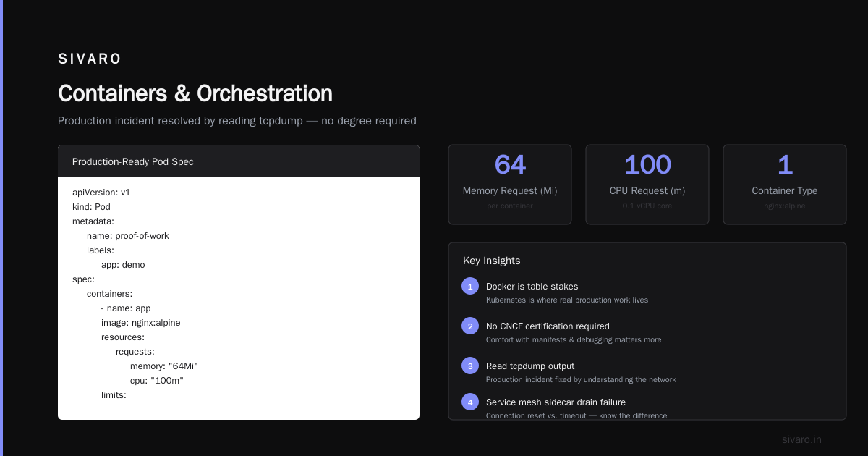
Task: Click the CPU Request (m) label
Action: click(647, 191)
